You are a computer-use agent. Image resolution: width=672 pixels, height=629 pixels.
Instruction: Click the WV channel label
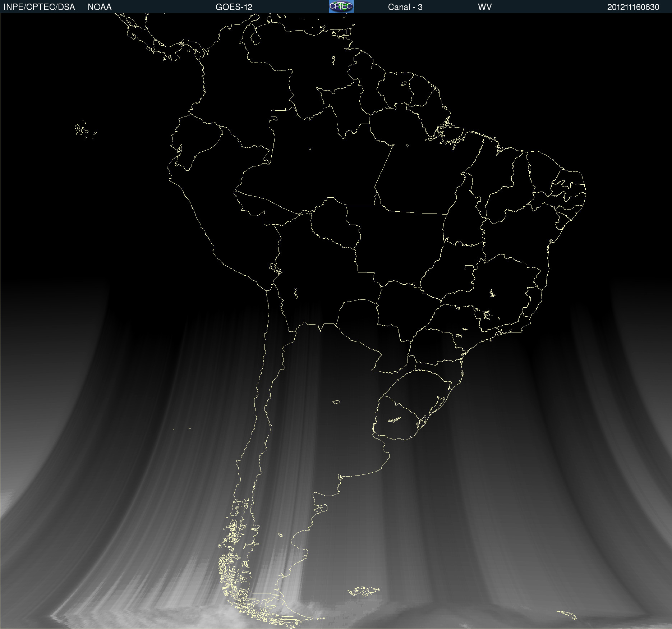[x=485, y=7]
